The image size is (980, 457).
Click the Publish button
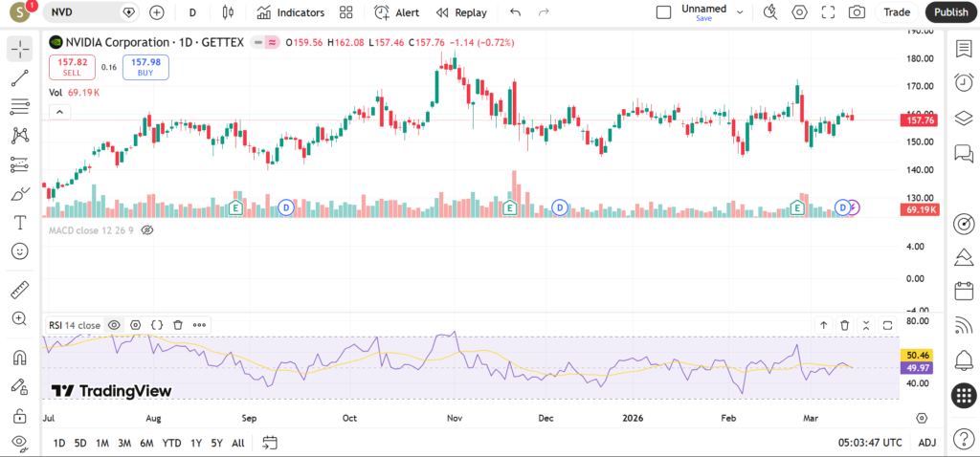(x=950, y=12)
